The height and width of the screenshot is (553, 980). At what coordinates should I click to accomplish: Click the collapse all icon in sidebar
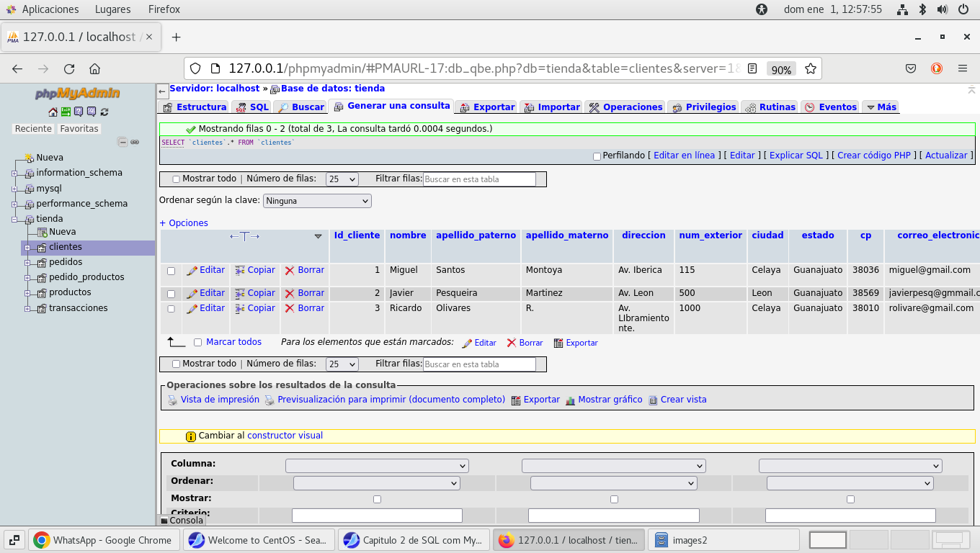pos(122,142)
